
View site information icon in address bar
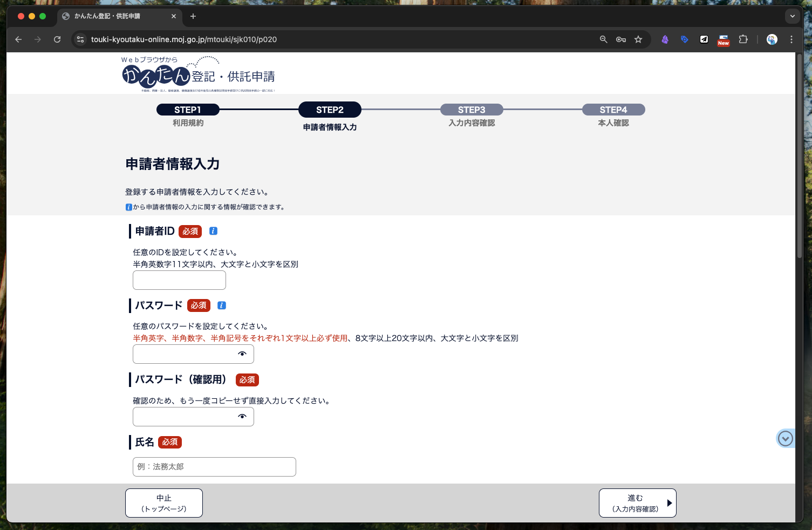click(80, 39)
